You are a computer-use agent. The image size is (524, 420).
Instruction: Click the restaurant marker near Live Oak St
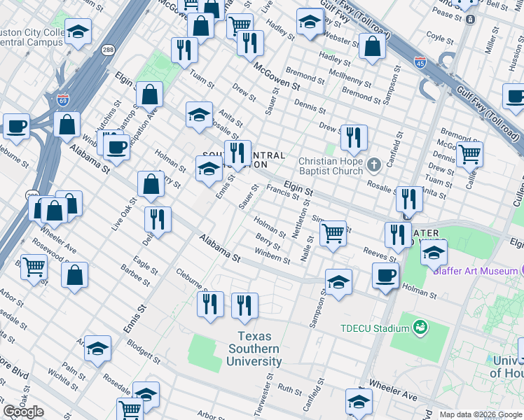(158, 221)
